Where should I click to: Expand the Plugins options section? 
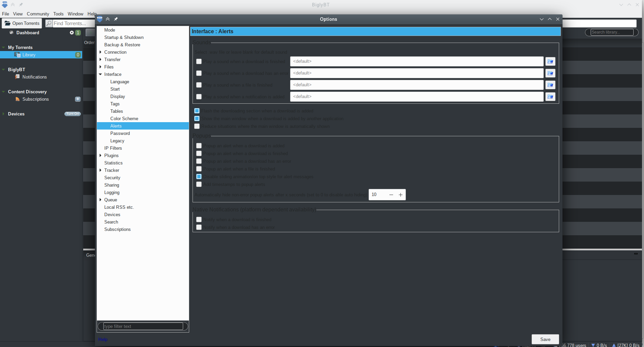click(x=100, y=155)
